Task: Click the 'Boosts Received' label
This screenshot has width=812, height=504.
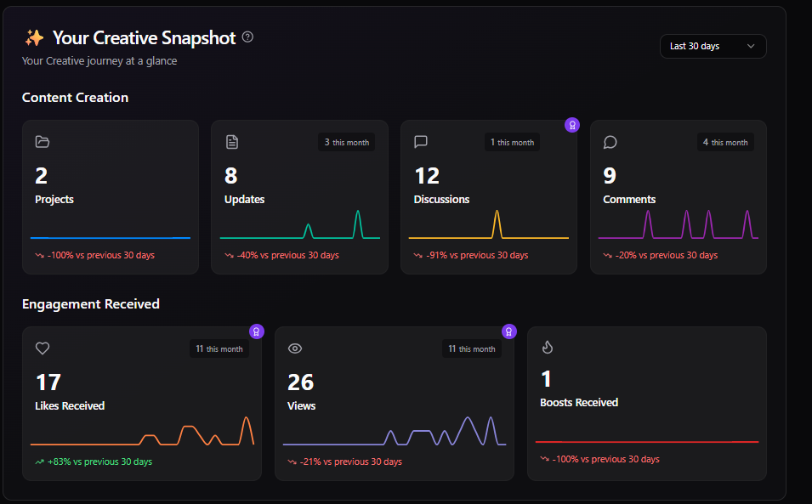Action: coord(579,403)
